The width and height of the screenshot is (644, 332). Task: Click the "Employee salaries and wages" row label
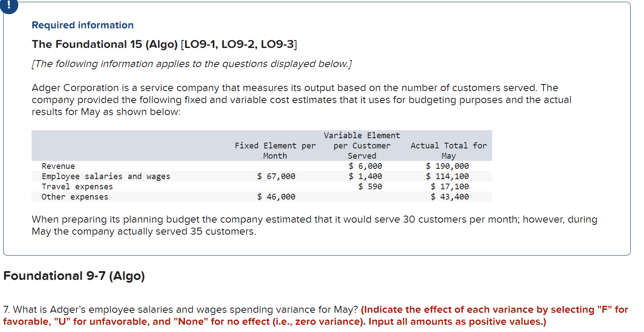coord(106,176)
